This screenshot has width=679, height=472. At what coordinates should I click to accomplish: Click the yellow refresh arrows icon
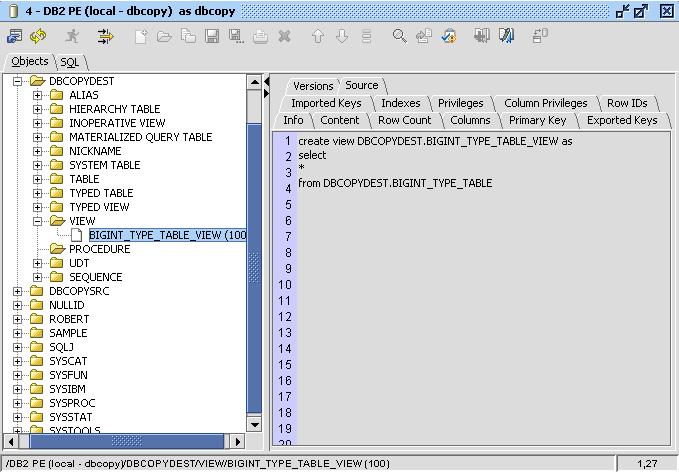[38, 36]
